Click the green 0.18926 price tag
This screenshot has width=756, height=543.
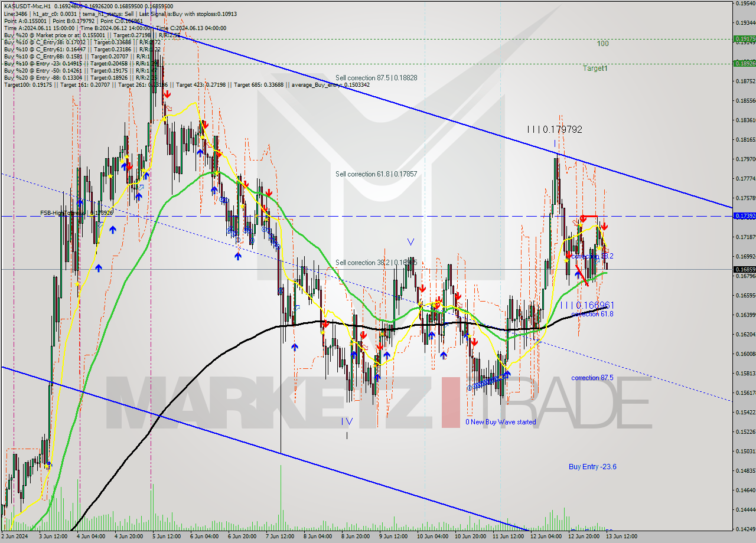pyautogui.click(x=745, y=63)
